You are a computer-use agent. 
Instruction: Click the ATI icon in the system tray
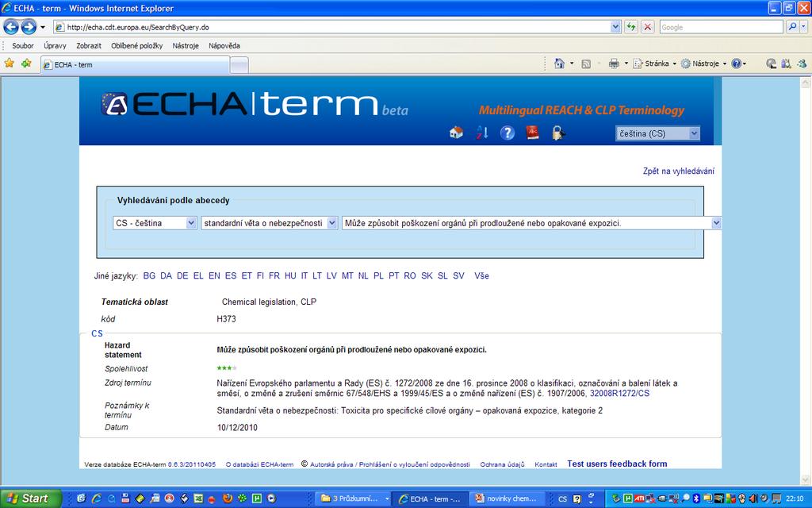[x=640, y=498]
